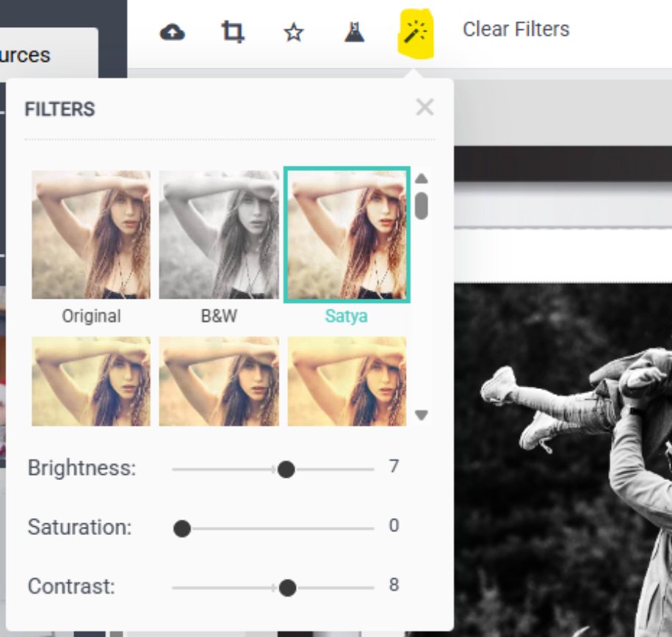
Task: Close the Filters panel
Action: [424, 108]
